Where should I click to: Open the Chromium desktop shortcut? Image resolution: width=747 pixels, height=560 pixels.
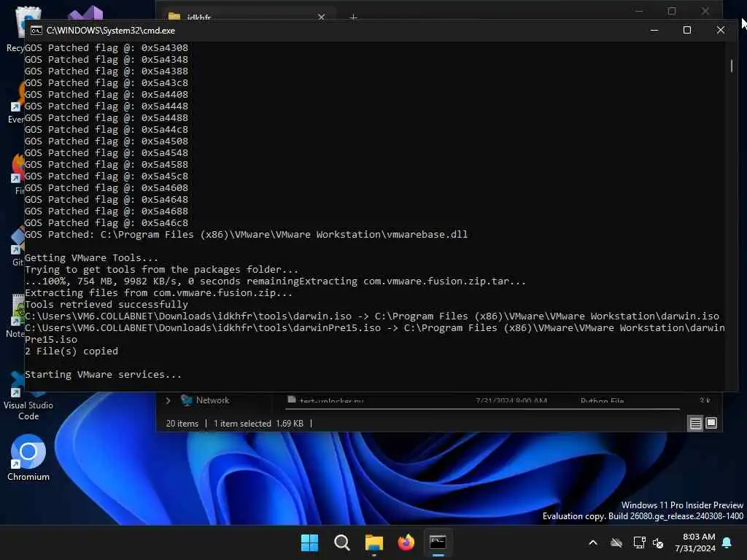tap(28, 457)
